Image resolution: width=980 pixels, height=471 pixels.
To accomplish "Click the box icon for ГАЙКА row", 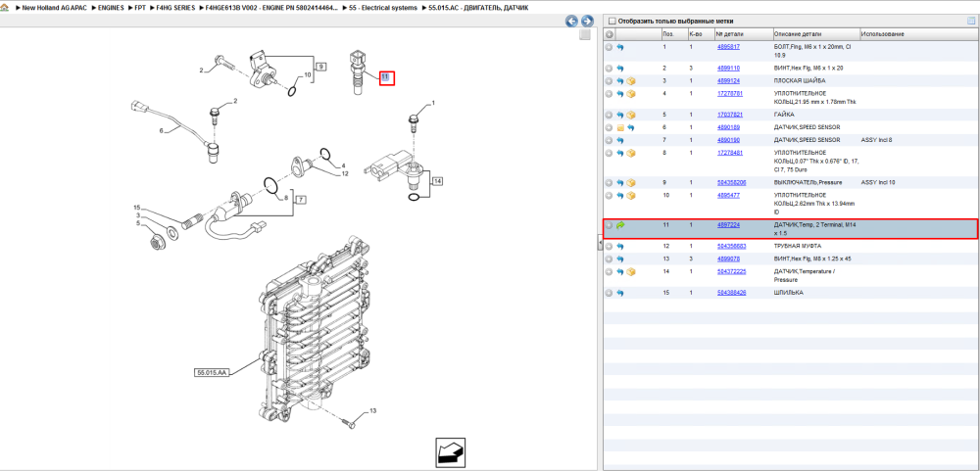I will click(631, 115).
